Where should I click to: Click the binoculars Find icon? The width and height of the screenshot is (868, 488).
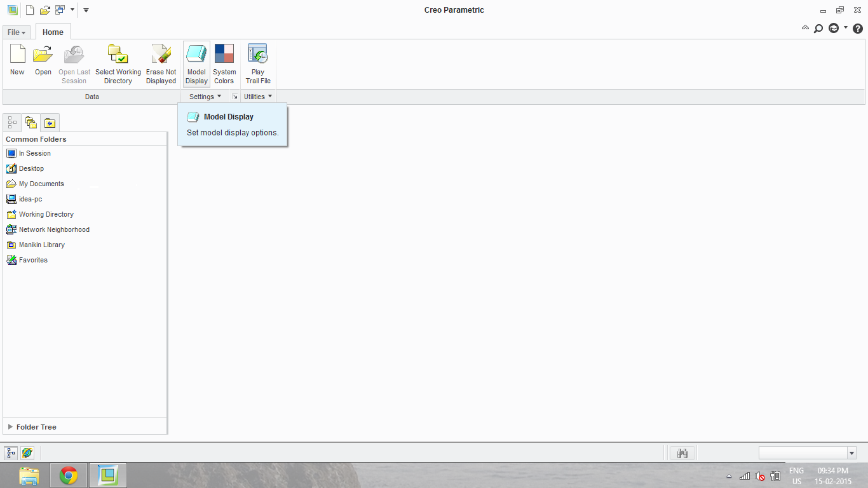click(683, 453)
